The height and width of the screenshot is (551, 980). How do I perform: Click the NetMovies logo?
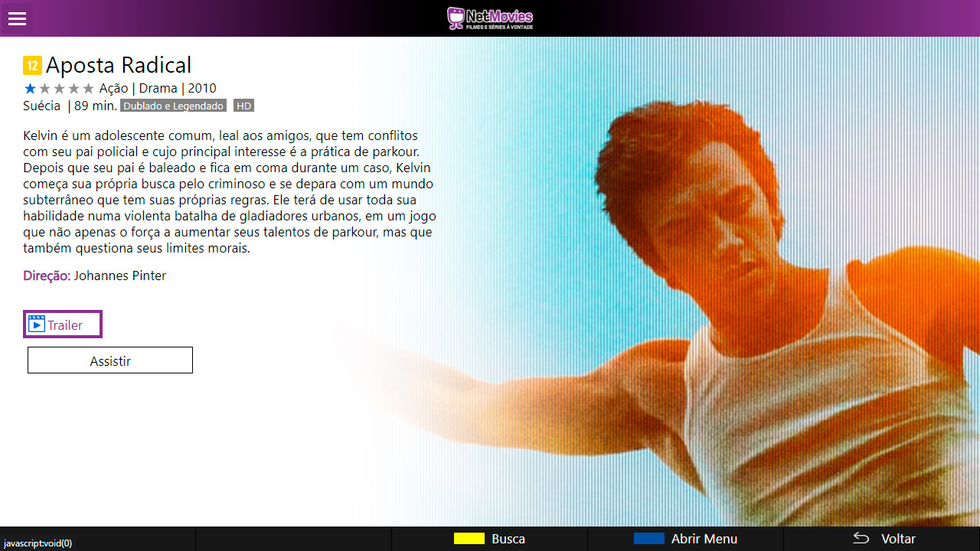click(x=489, y=18)
